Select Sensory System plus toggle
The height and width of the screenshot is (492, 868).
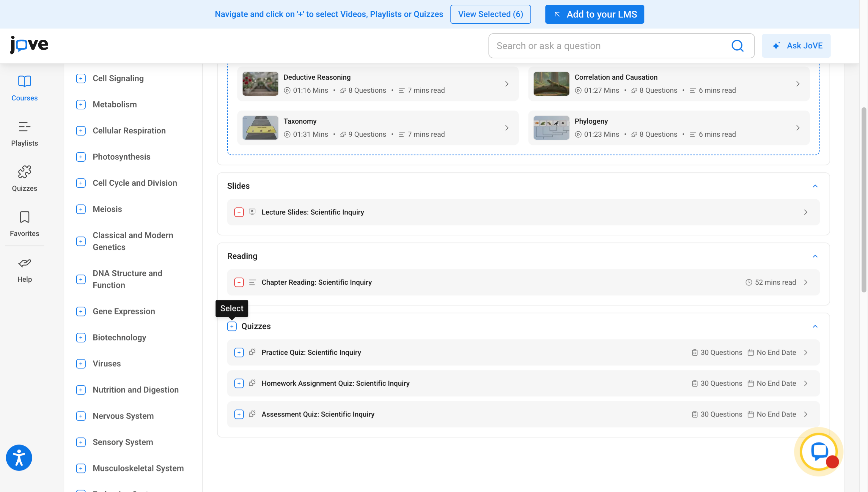point(81,442)
